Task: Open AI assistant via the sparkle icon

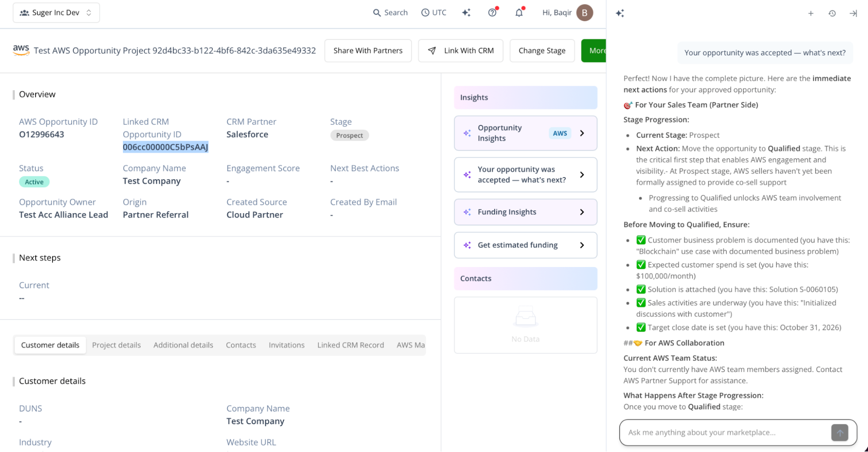Action: click(466, 13)
